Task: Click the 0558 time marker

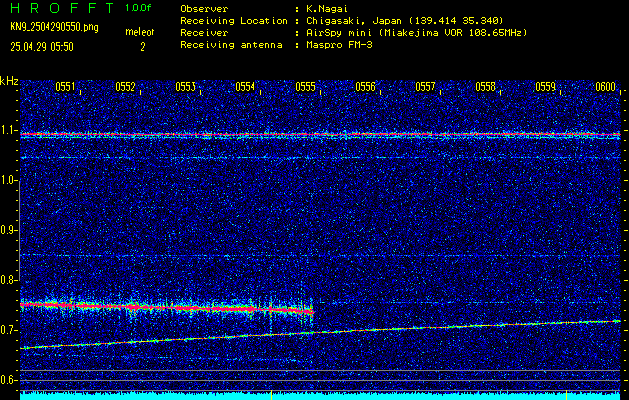Action: click(485, 87)
